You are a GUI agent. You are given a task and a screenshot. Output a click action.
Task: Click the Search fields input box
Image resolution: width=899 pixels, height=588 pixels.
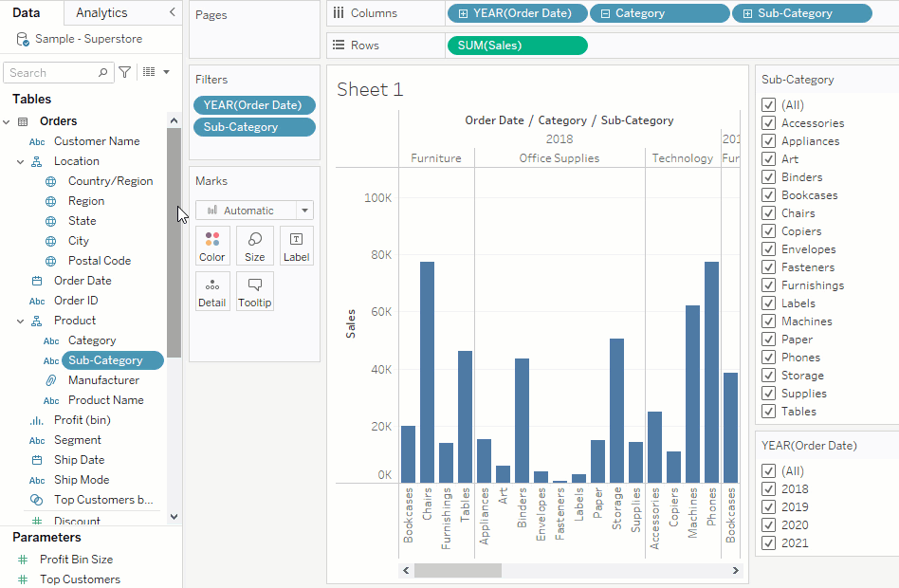coord(52,72)
